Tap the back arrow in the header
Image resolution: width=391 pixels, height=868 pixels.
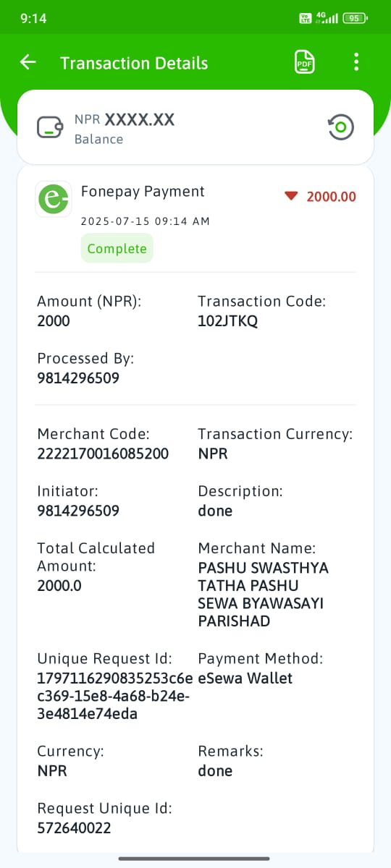point(28,62)
